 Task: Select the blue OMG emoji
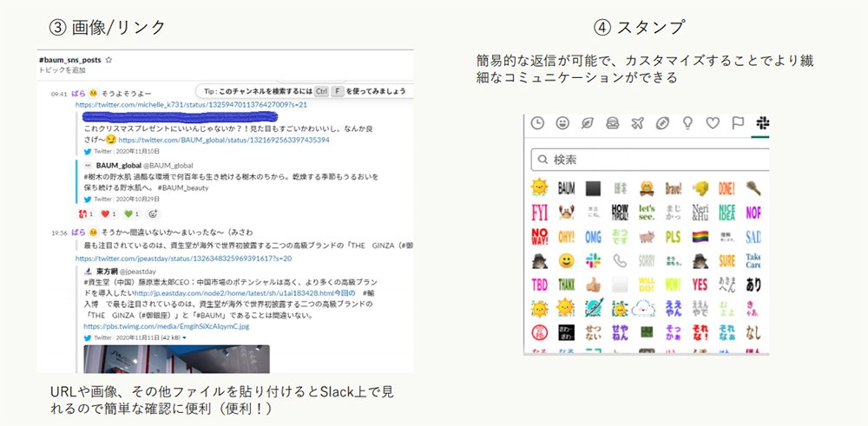(x=593, y=237)
